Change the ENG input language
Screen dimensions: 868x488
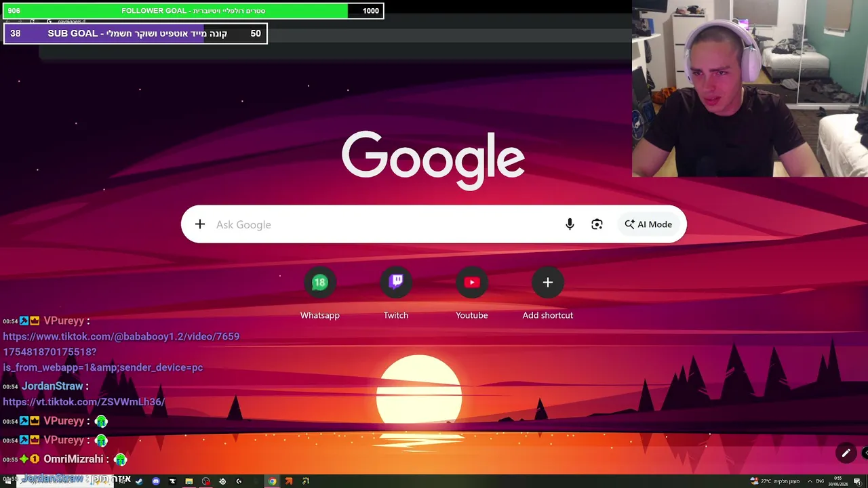click(x=820, y=481)
